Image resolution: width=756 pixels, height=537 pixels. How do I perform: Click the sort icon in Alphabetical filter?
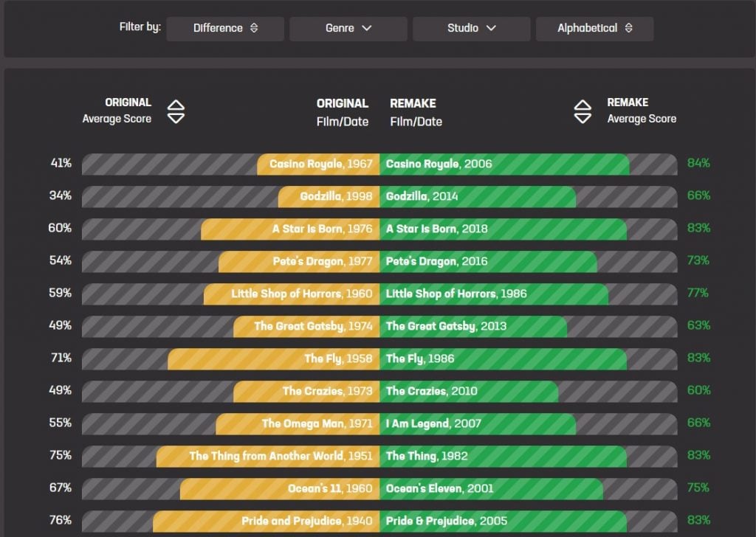pyautogui.click(x=628, y=28)
